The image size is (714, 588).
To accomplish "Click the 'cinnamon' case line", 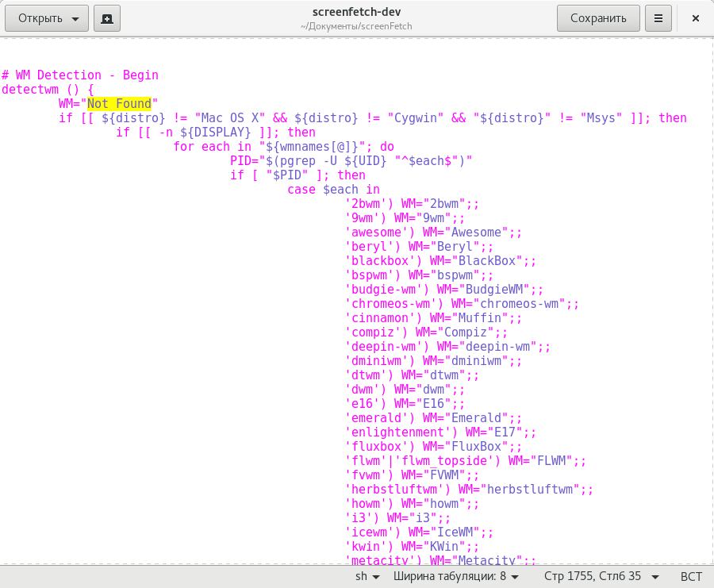I will point(433,318).
